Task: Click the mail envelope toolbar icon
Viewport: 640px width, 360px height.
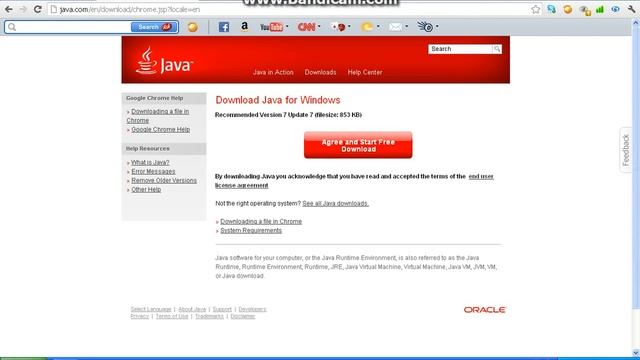Action: [x=395, y=27]
